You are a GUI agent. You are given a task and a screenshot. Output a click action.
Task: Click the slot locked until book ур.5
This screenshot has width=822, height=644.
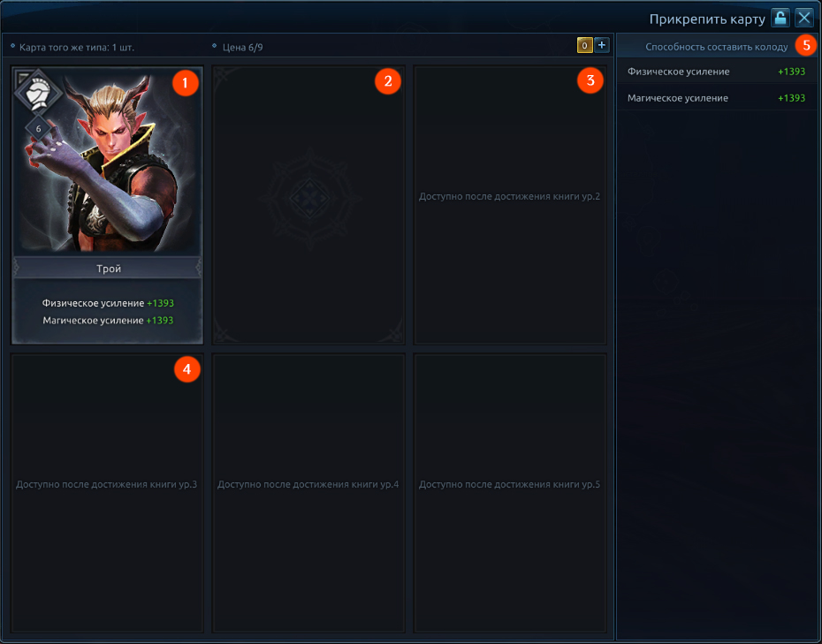[x=510, y=493]
